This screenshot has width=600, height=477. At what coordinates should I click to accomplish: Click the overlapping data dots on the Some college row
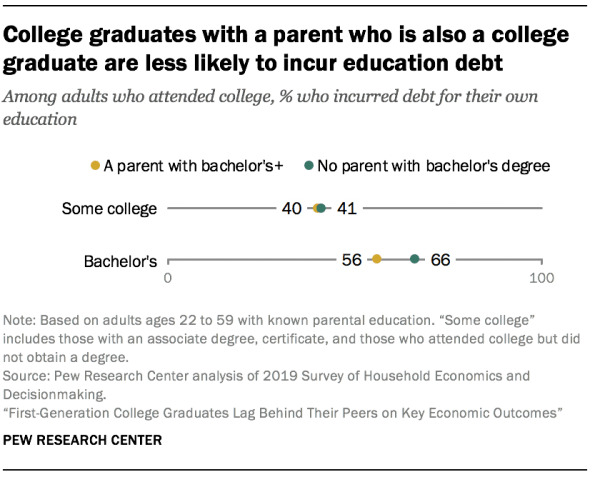(x=319, y=208)
